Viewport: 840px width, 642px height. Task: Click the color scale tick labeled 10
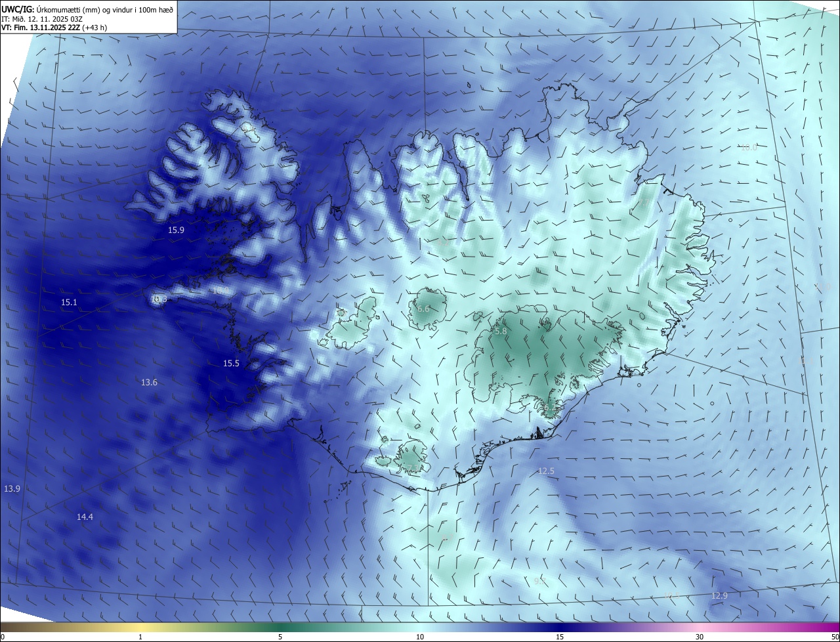coord(420,637)
